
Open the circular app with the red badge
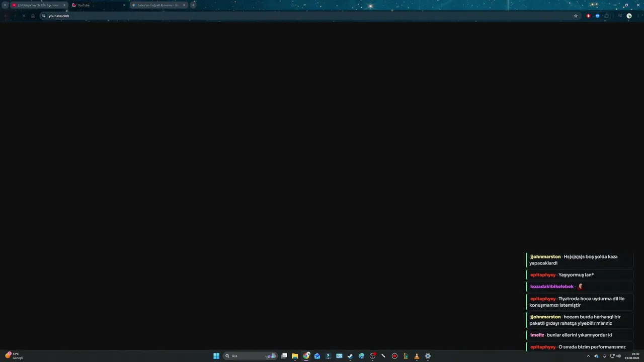pyautogui.click(x=372, y=356)
